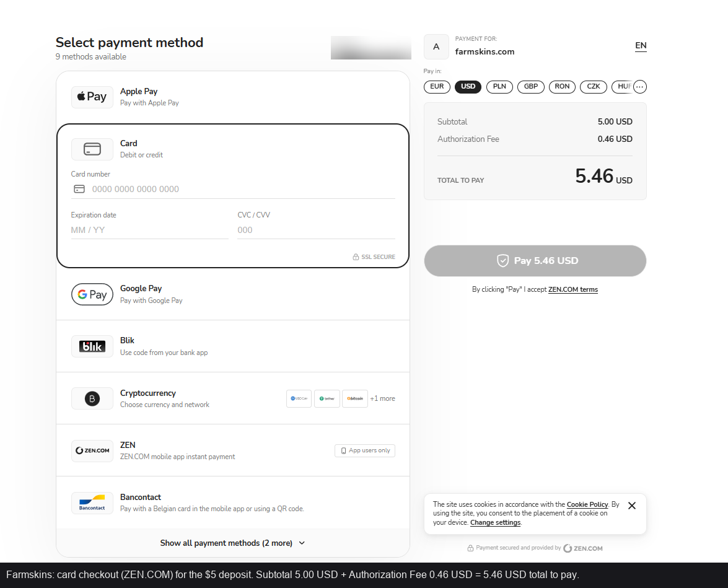Show more currencies with ellipsis button
This screenshot has height=588, width=728.
(640, 86)
